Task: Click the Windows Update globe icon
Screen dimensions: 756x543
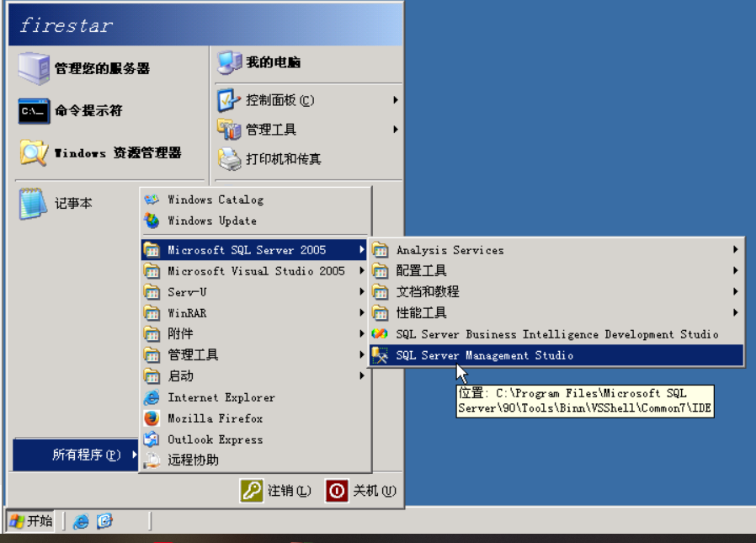Action: 152,221
